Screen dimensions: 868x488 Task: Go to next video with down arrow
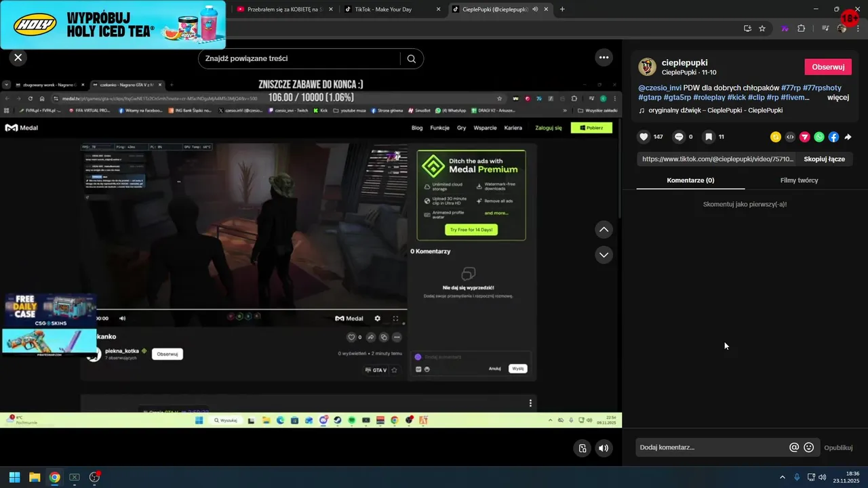[x=604, y=254]
